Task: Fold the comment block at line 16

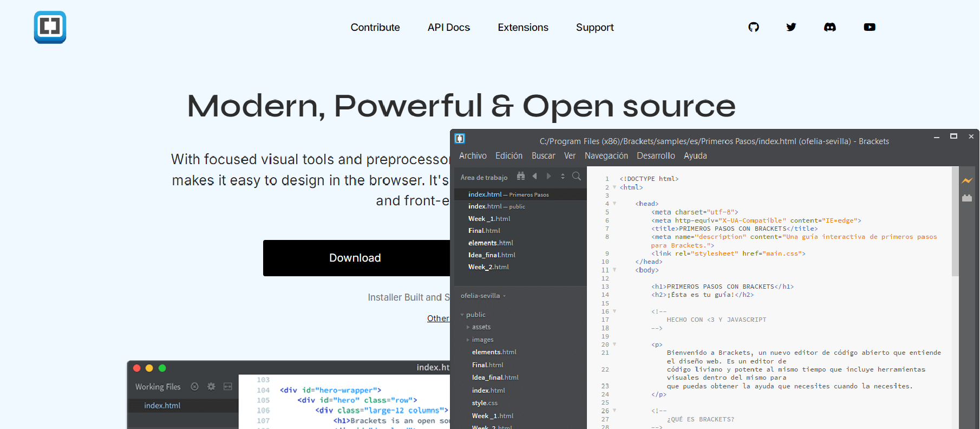Action: tap(615, 311)
